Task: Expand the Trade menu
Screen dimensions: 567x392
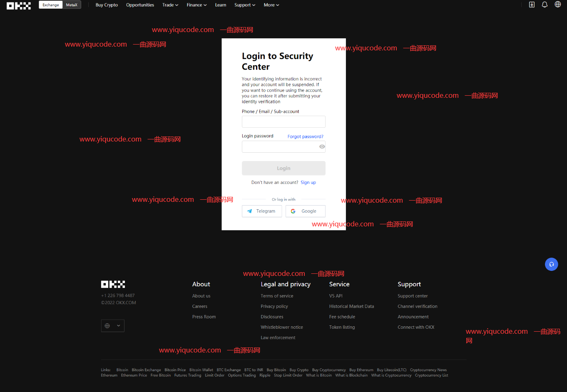Action: (170, 5)
